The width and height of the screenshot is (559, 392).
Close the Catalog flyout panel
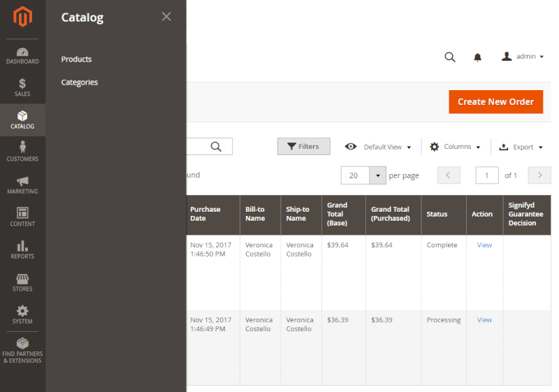coord(166,17)
